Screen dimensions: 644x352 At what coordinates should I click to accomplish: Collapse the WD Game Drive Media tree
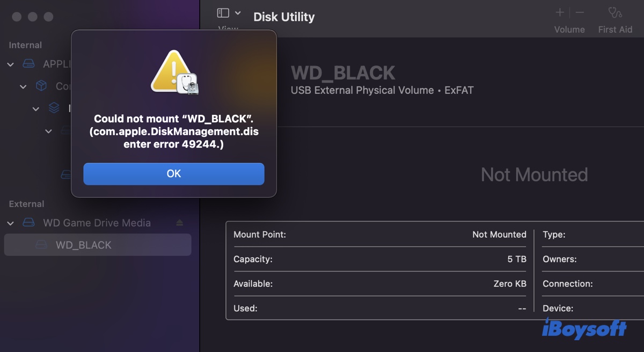point(10,223)
